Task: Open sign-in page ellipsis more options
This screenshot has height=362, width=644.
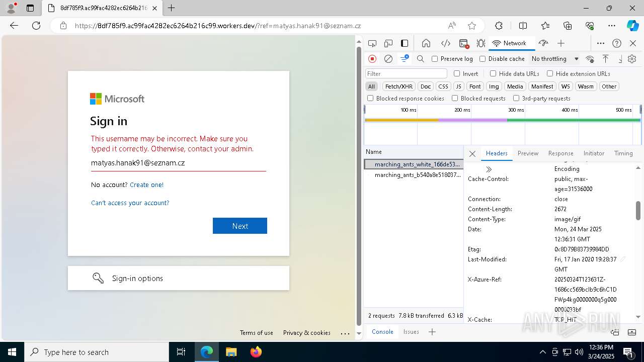Action: coord(345,333)
